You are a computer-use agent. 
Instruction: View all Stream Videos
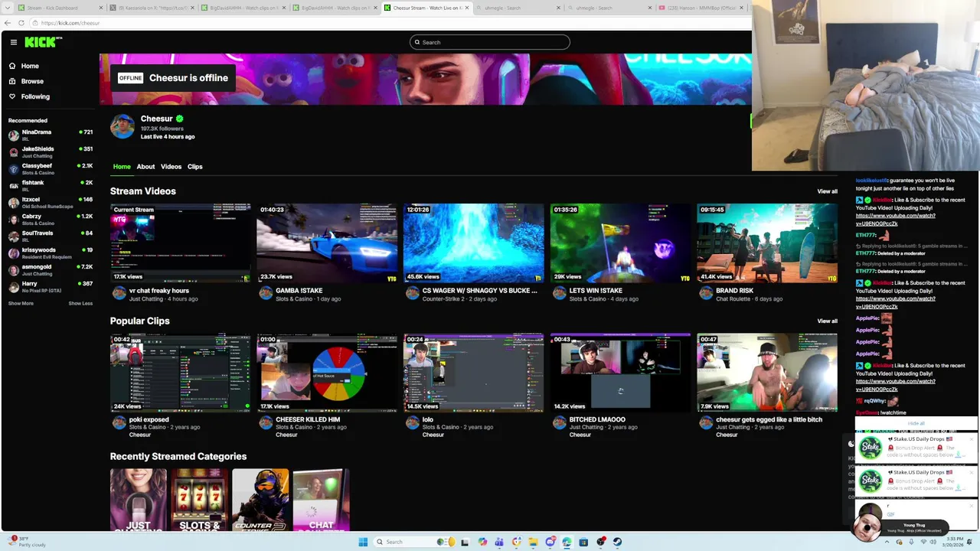pos(827,191)
